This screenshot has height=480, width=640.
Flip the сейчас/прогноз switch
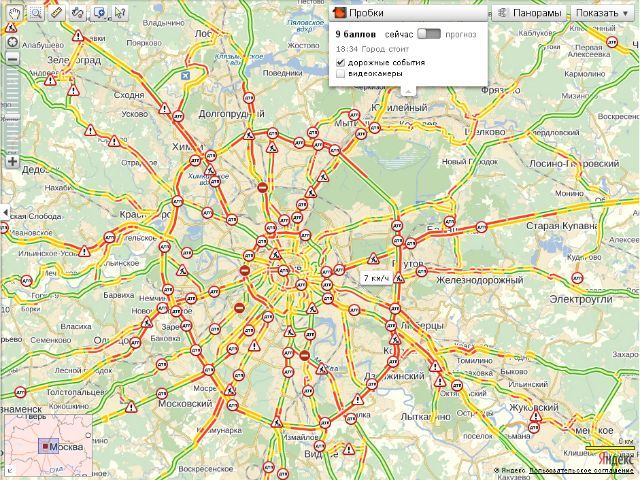coord(429,34)
